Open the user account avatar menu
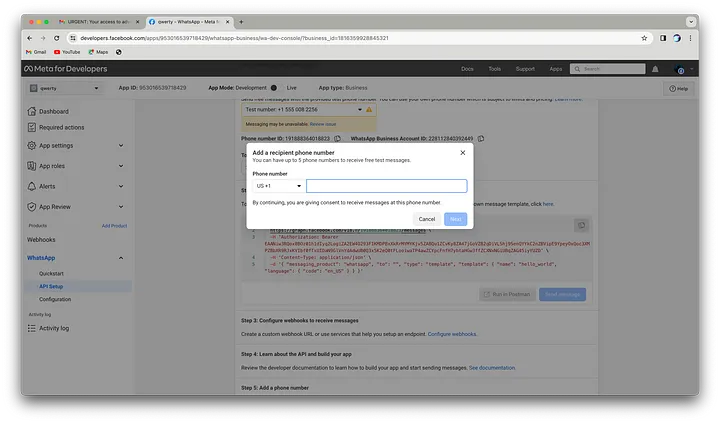This screenshot has height=423, width=720. tap(680, 69)
